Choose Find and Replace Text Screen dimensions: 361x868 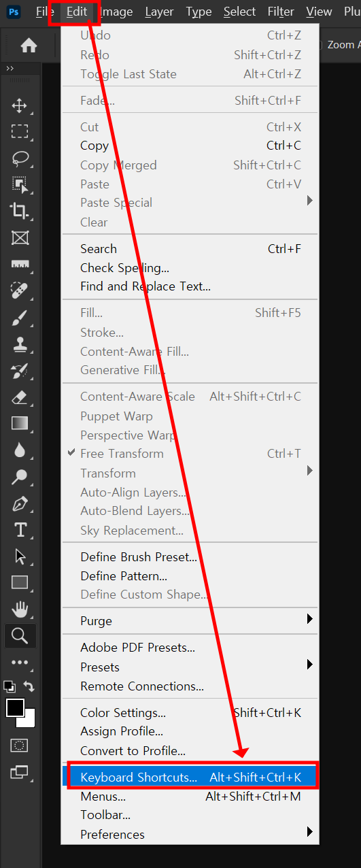point(190,286)
